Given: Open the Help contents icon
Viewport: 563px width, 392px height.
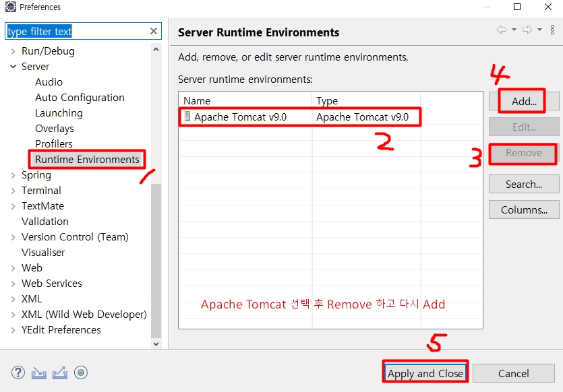Looking at the screenshot, I should pos(18,373).
